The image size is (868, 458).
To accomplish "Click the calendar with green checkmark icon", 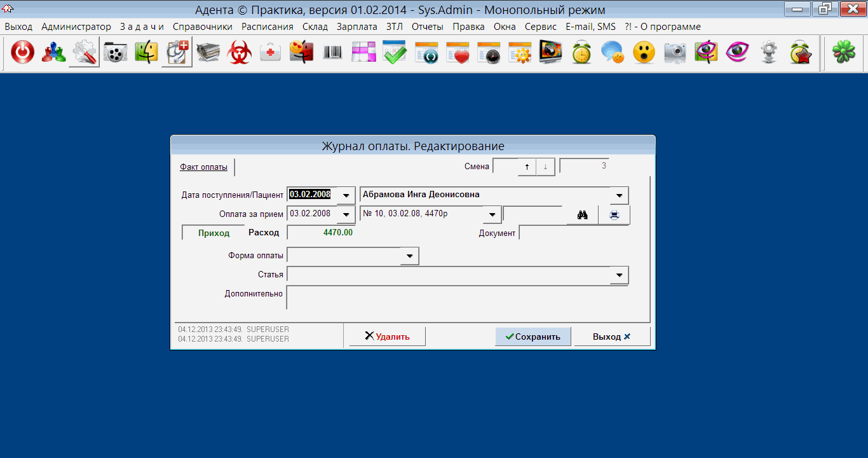I will 395,53.
